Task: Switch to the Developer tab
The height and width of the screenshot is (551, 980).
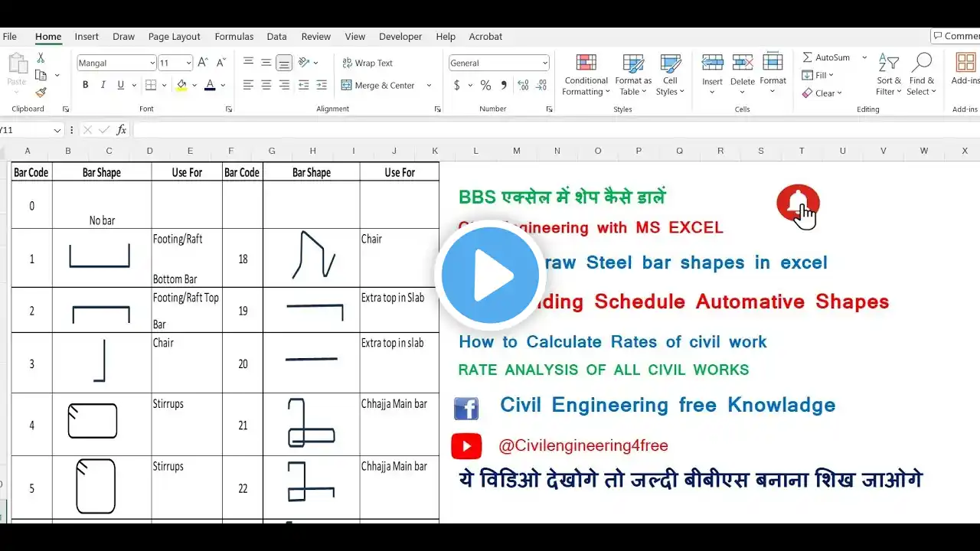Action: coord(400,36)
